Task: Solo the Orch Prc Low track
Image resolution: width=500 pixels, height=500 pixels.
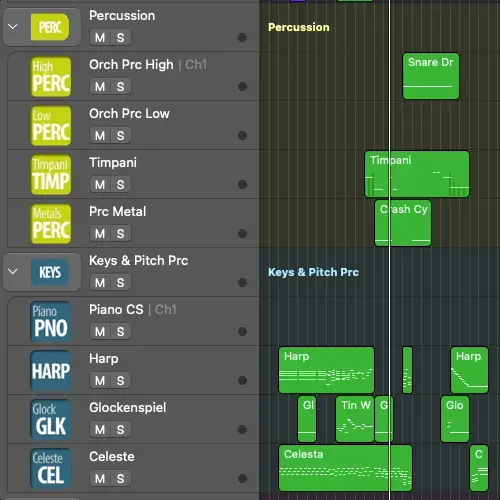Action: click(x=121, y=136)
